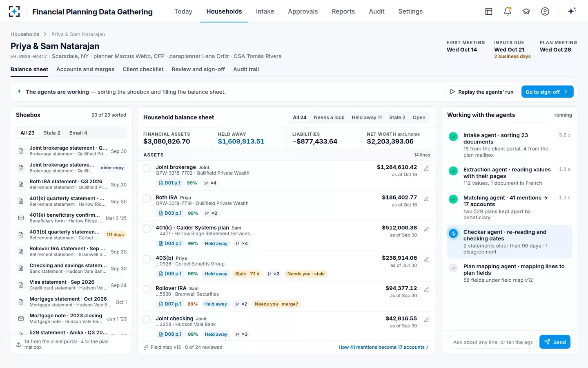Edit the Rollover IRA value pencil icon

tap(426, 289)
